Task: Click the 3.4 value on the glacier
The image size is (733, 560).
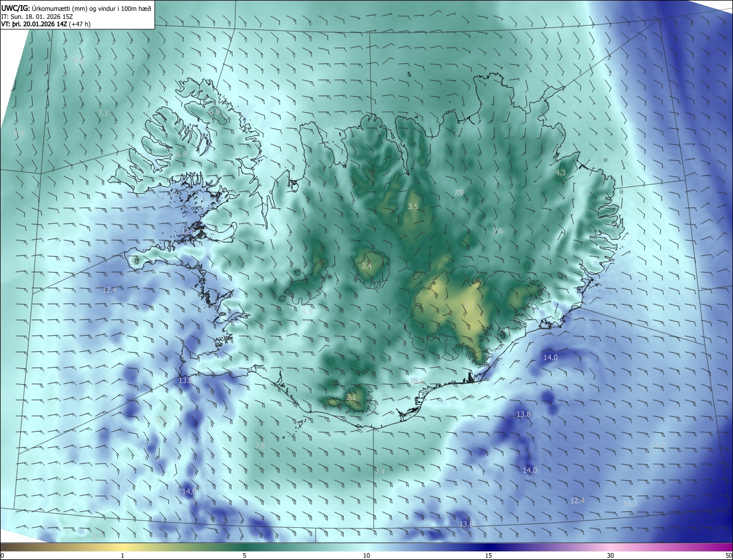Action: (x=366, y=266)
